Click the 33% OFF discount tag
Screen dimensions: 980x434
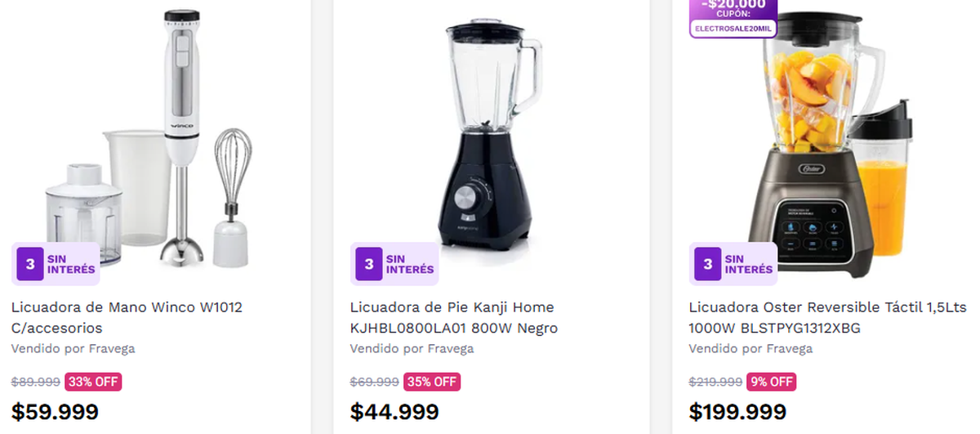93,382
